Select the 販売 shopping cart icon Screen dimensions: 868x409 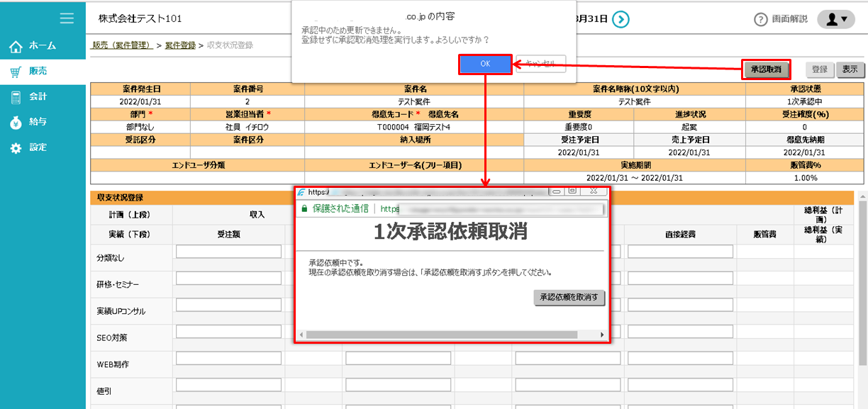15,72
